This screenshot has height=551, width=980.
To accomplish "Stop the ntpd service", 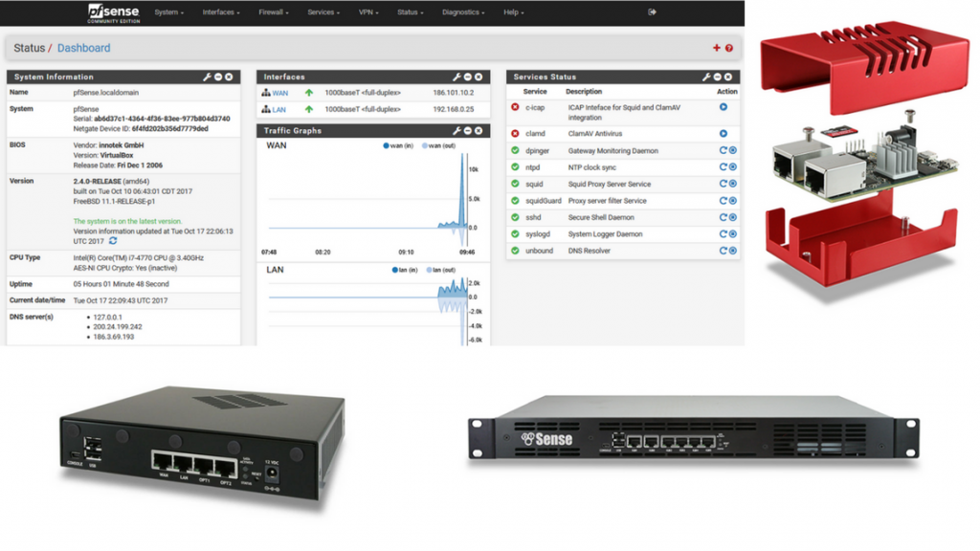I will coord(732,166).
